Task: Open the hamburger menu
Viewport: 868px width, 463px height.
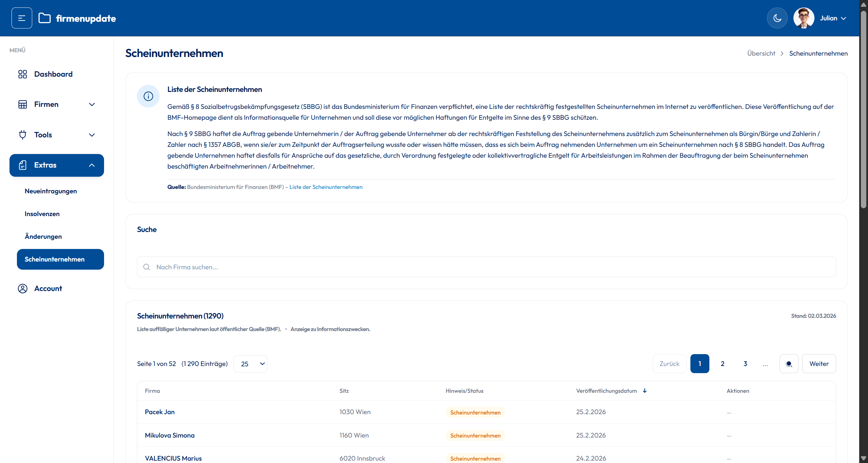Action: tap(22, 18)
